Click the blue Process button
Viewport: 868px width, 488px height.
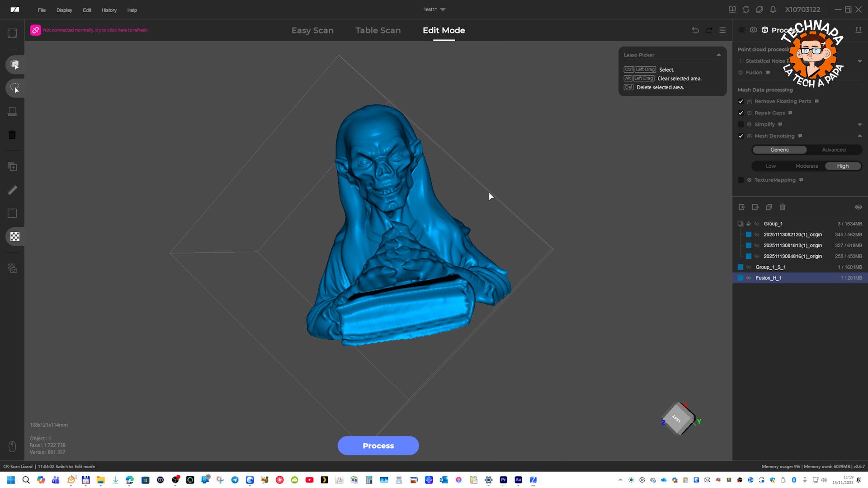pos(378,446)
